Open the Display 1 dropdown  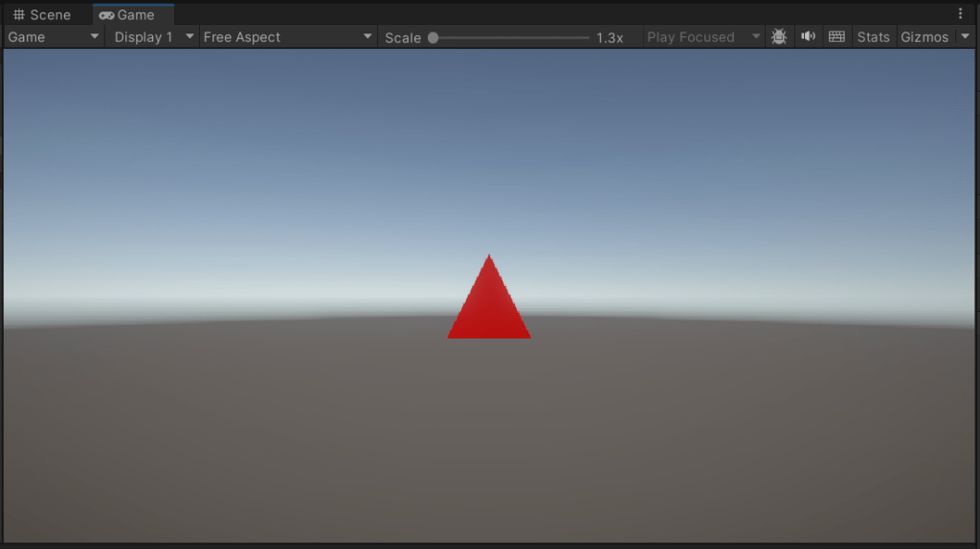pyautogui.click(x=152, y=37)
